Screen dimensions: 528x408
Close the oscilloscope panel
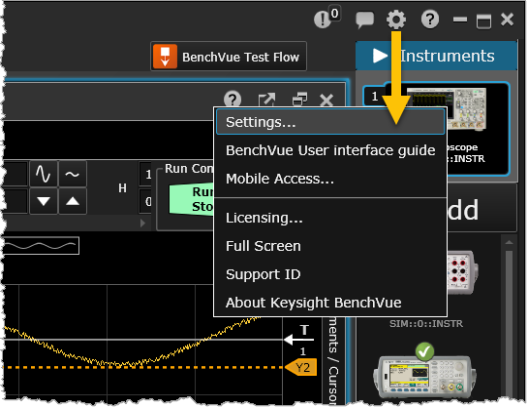point(326,100)
